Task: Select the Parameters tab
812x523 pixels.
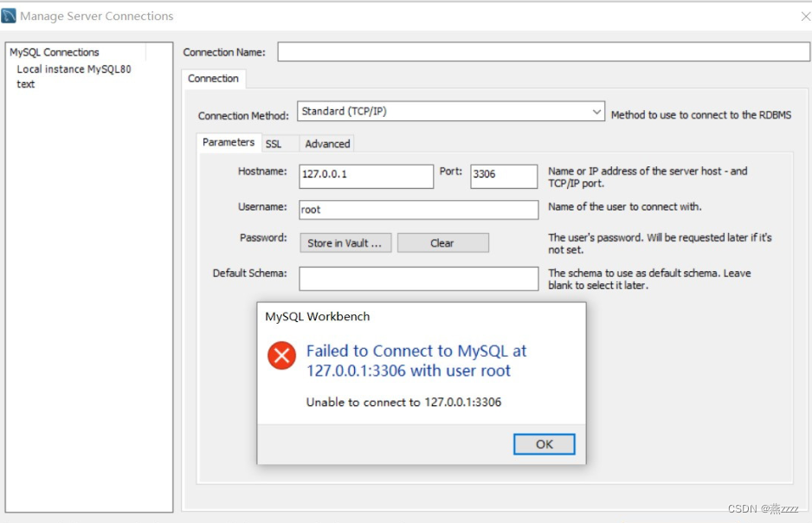Action: click(x=228, y=143)
